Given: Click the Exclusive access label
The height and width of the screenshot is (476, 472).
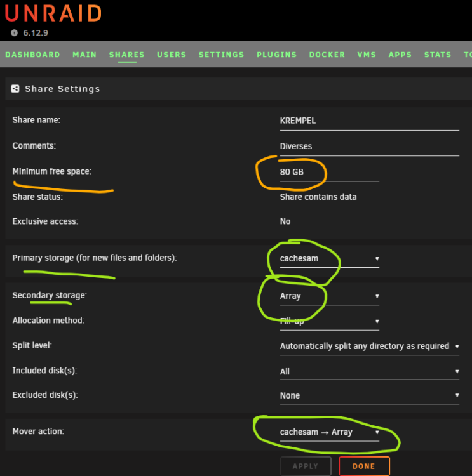Looking at the screenshot, I should point(45,221).
